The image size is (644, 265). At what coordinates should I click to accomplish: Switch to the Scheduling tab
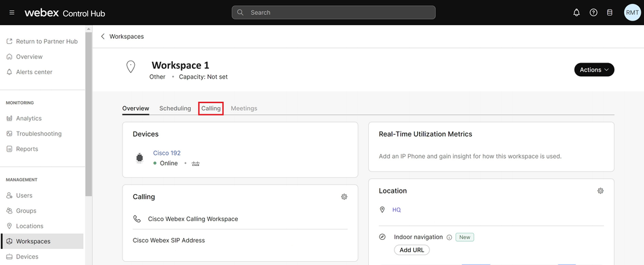point(175,108)
